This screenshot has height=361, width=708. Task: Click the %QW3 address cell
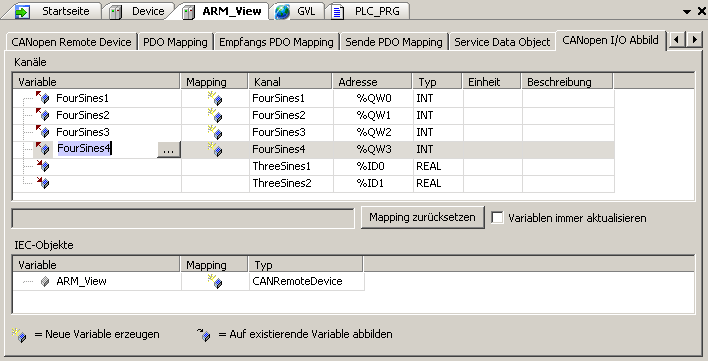coord(373,149)
